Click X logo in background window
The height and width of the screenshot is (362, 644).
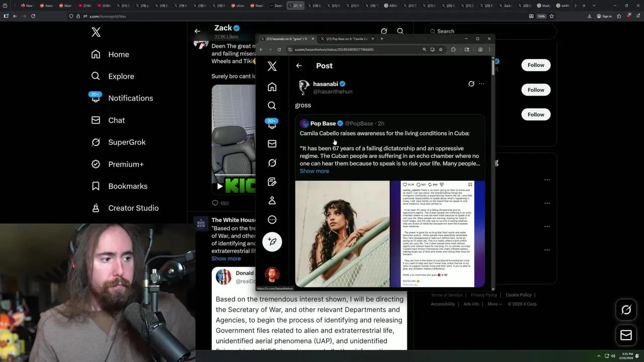[x=96, y=33]
